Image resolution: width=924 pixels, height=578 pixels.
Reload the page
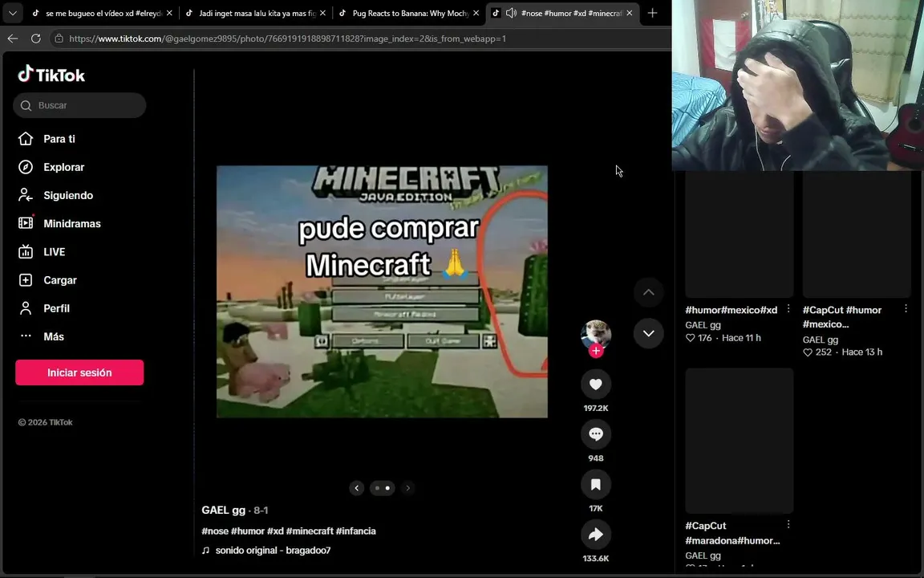coord(36,39)
